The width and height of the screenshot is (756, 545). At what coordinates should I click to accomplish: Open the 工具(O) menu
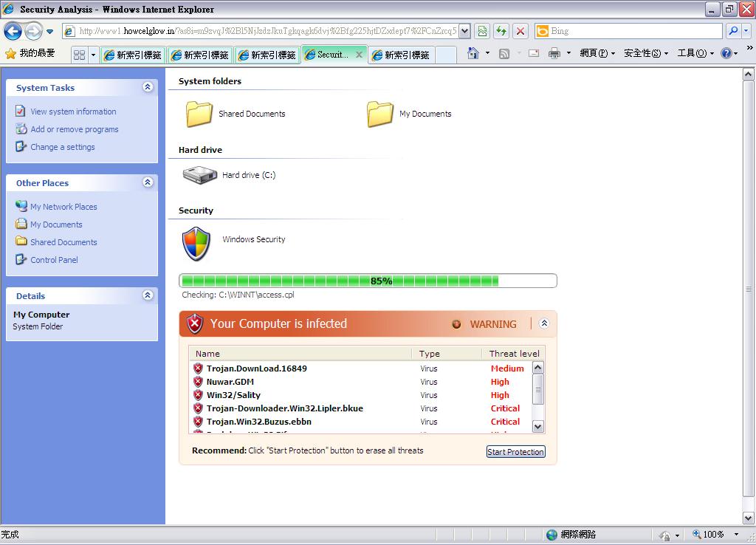coord(695,53)
